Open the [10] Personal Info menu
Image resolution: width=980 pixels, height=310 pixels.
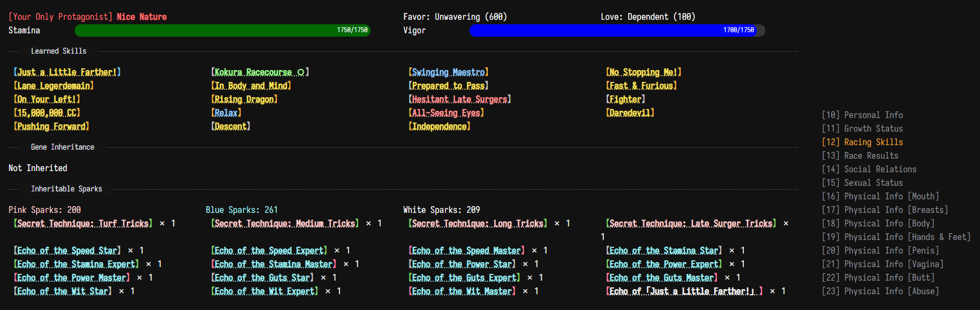(x=862, y=115)
